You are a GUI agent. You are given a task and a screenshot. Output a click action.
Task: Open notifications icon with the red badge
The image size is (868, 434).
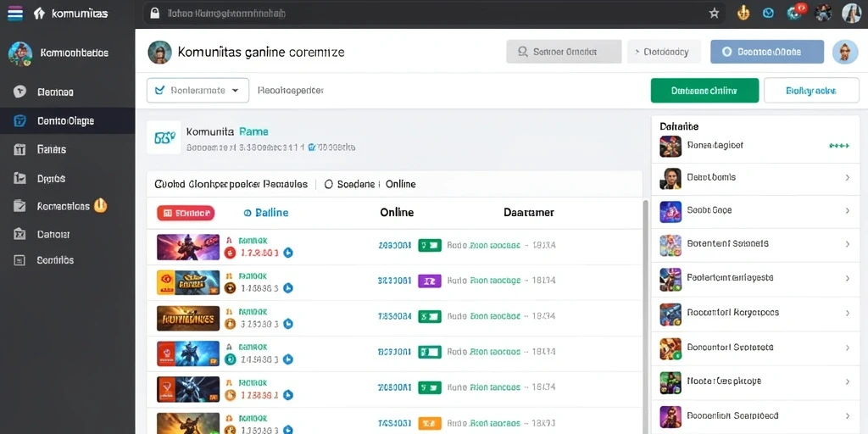click(x=797, y=12)
